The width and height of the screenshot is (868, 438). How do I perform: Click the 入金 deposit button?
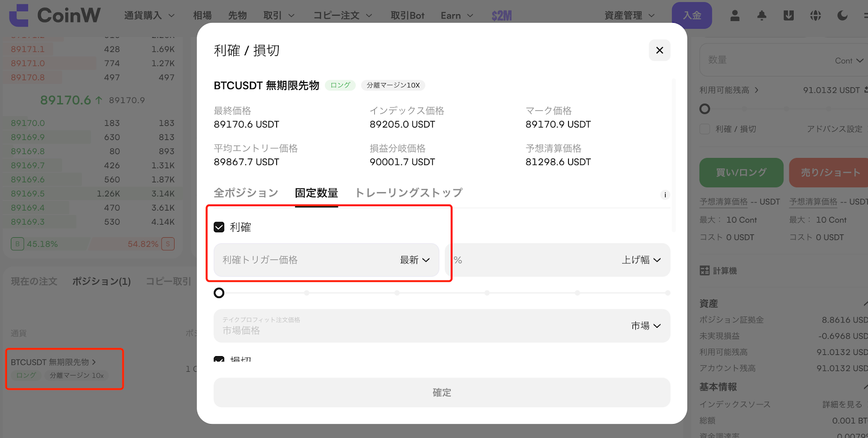692,16
